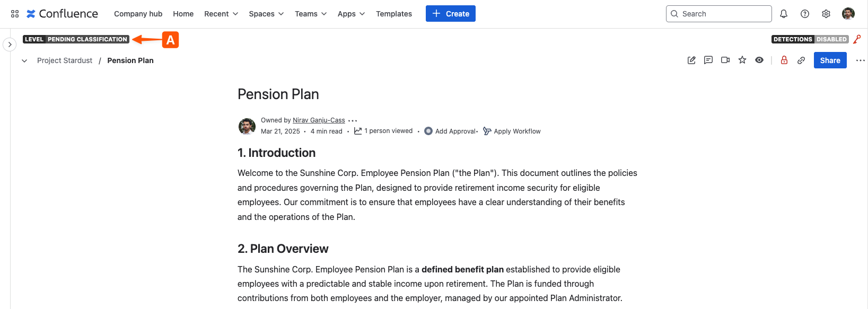Open the Teams dropdown menu

click(x=311, y=14)
